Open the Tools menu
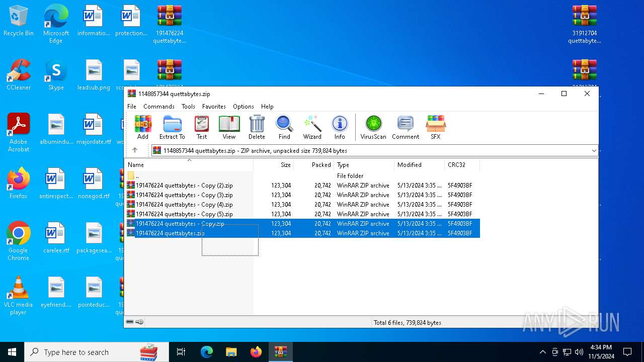The height and width of the screenshot is (362, 644). click(x=188, y=107)
